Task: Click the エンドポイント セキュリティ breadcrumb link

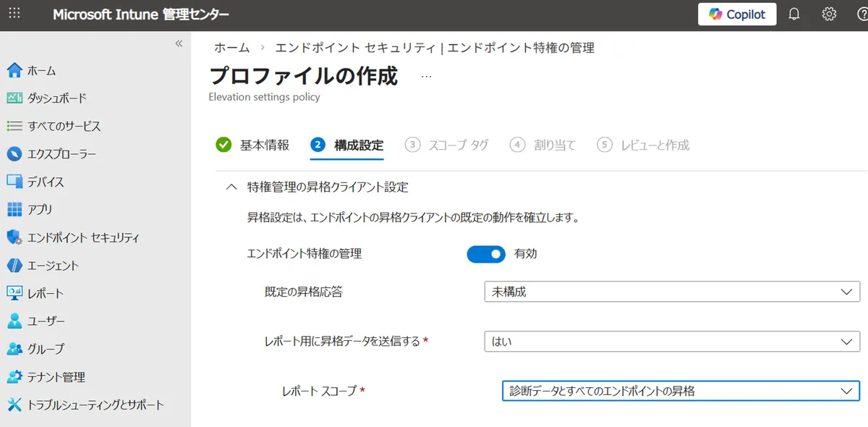Action: 435,48
